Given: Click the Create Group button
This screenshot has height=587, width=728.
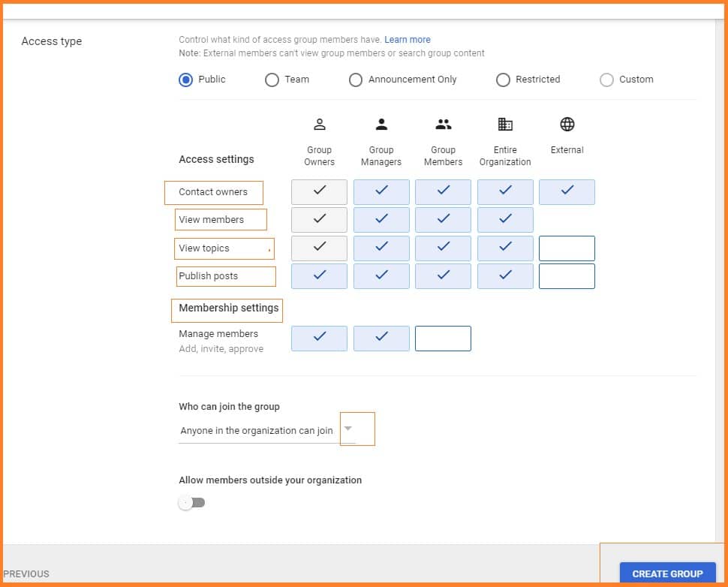Looking at the screenshot, I should pos(667,573).
